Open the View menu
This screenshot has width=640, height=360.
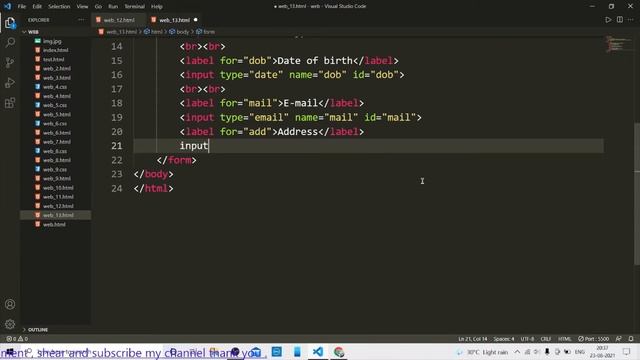pyautogui.click(x=82, y=6)
